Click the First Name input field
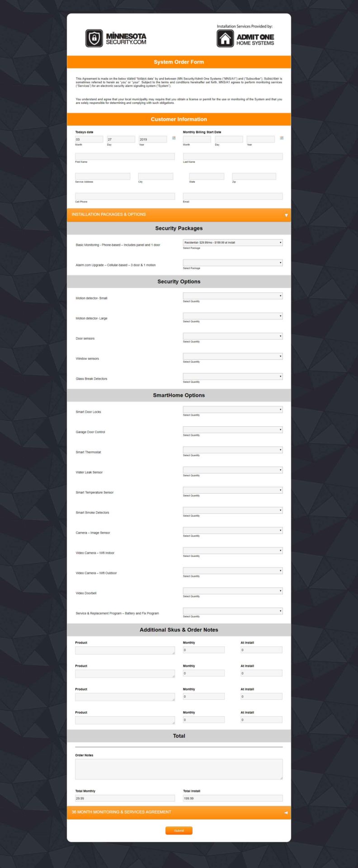 tap(125, 156)
